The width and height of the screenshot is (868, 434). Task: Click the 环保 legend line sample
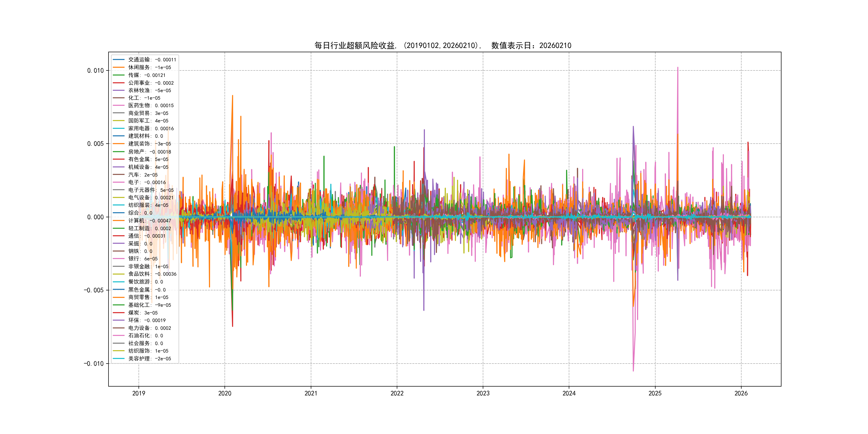[118, 320]
